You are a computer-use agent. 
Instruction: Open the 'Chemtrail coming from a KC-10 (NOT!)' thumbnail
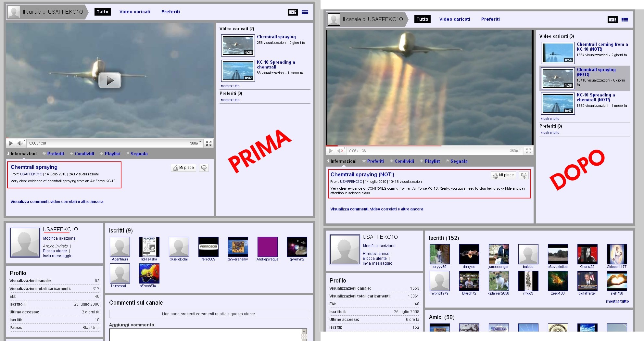click(557, 53)
